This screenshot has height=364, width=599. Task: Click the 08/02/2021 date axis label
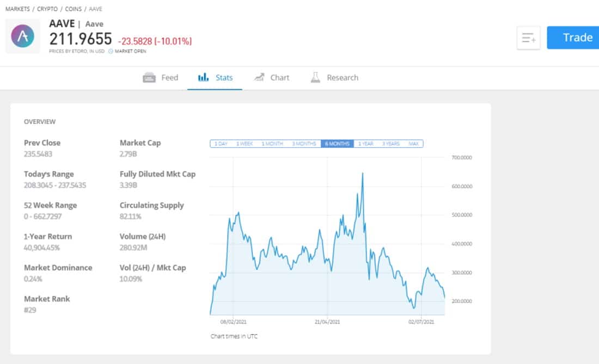(x=234, y=322)
